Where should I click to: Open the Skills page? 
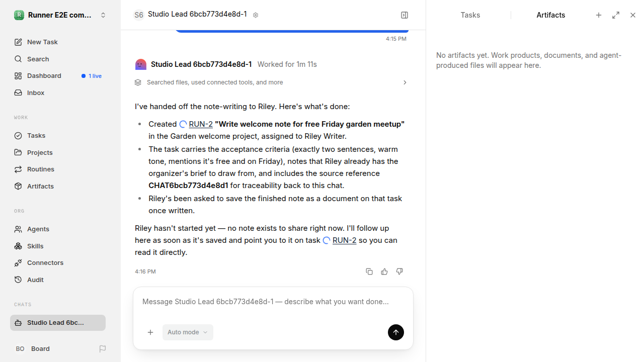click(x=58, y=246)
